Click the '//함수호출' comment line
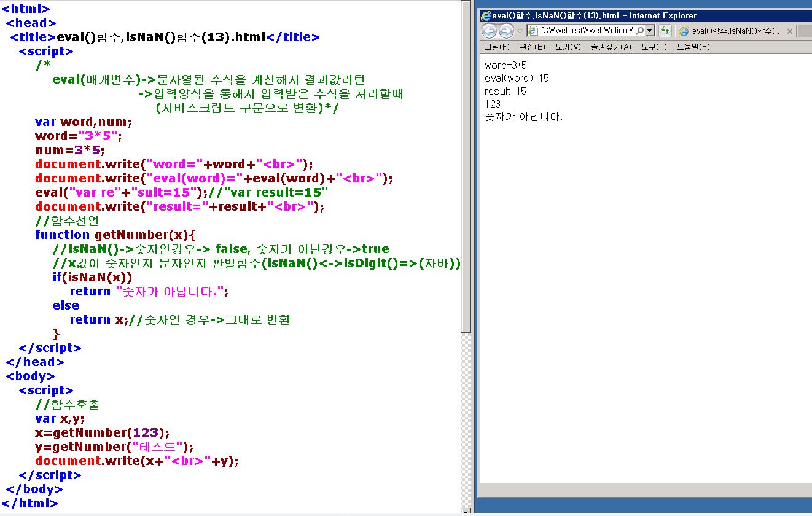The height and width of the screenshot is (516, 812). pyautogui.click(x=68, y=404)
